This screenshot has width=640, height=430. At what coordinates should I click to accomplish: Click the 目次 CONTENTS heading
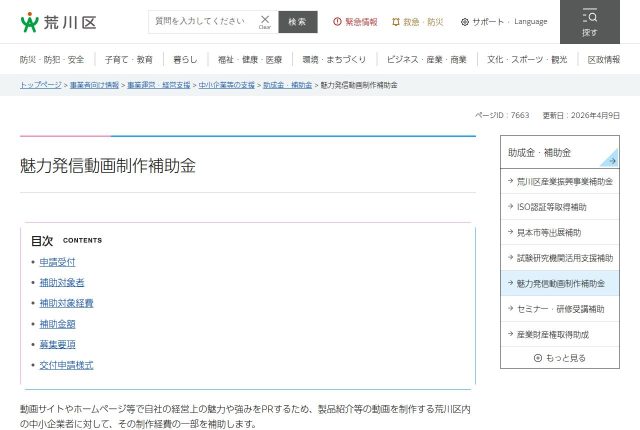pos(67,241)
